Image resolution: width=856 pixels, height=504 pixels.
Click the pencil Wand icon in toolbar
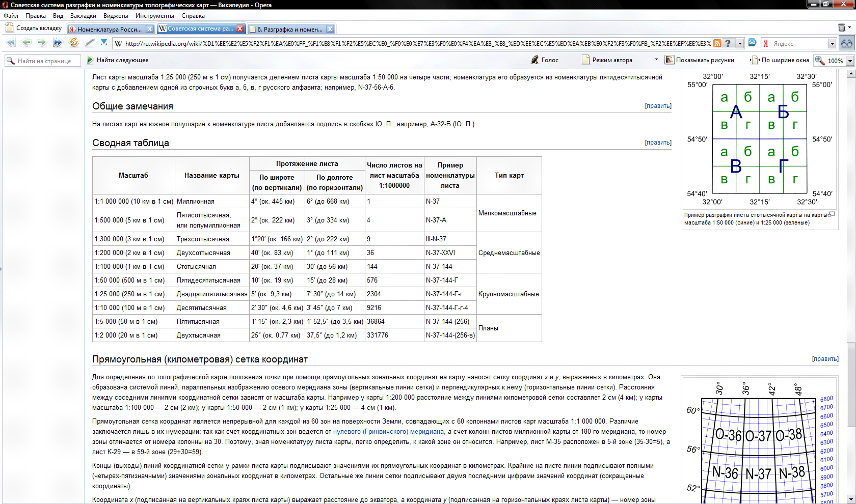pyautogui.click(x=90, y=43)
